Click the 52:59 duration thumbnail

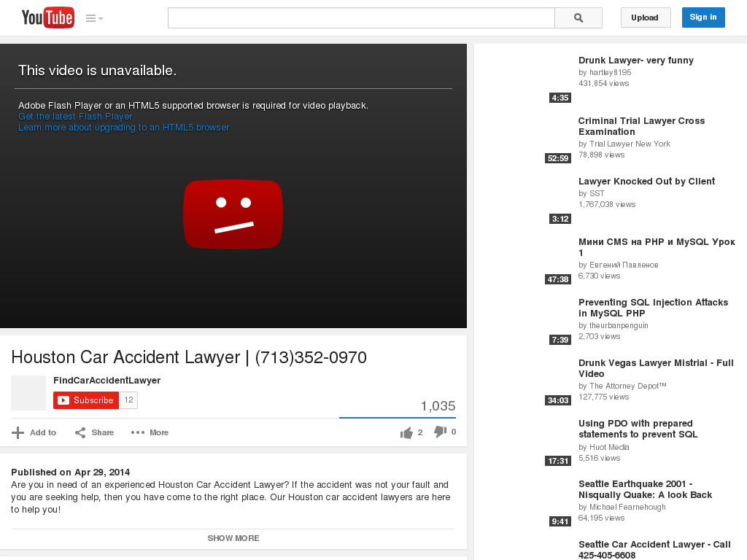coord(558,158)
